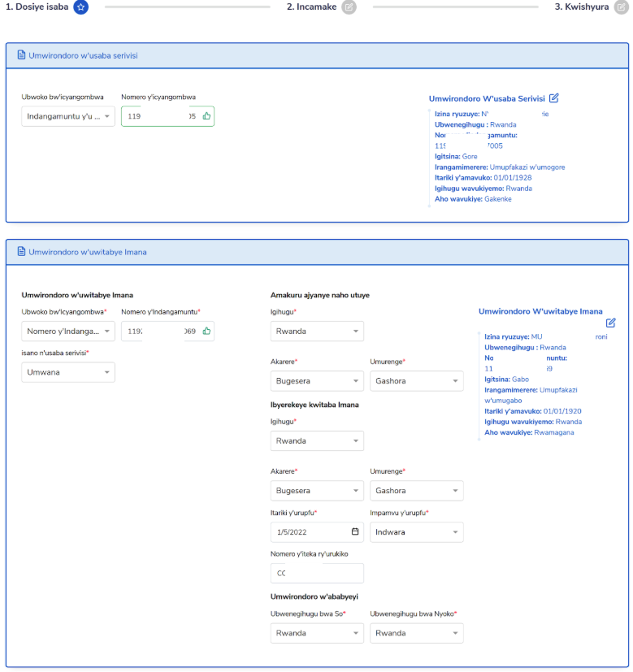Open the Nomero y'Indanga... document type dropdown
This screenshot has width=633, height=672.
tap(68, 331)
